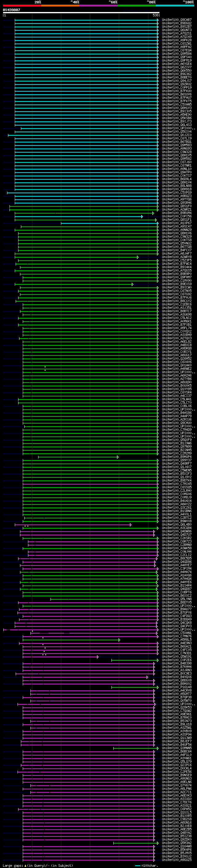Select the UniRef100_B1I9W6 label
Viewport: 197px width, 868px height.
pyautogui.click(x=177, y=443)
